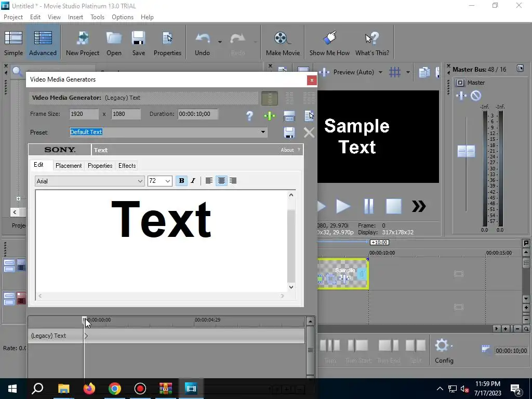Open the Preset Default Text dropdown
Screen dimensions: 532x399
263,132
